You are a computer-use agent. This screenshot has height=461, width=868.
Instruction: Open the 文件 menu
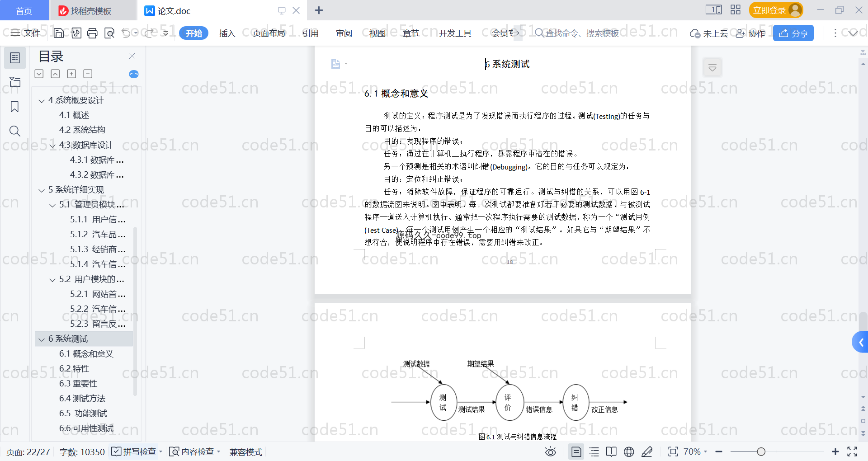pos(26,33)
